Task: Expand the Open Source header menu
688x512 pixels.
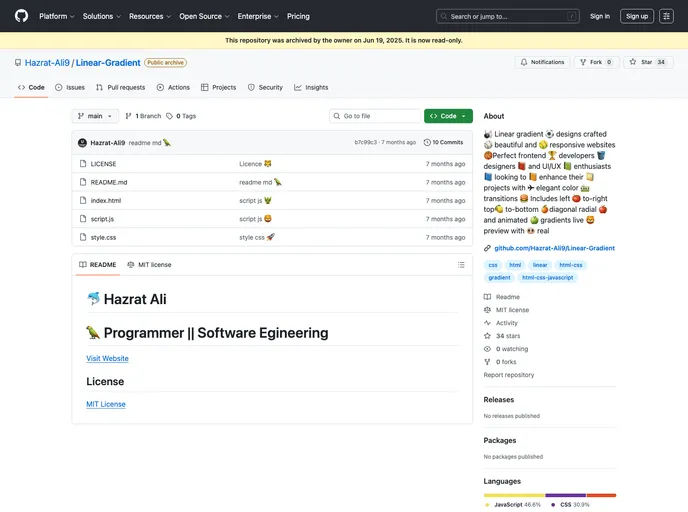Action: (204, 16)
